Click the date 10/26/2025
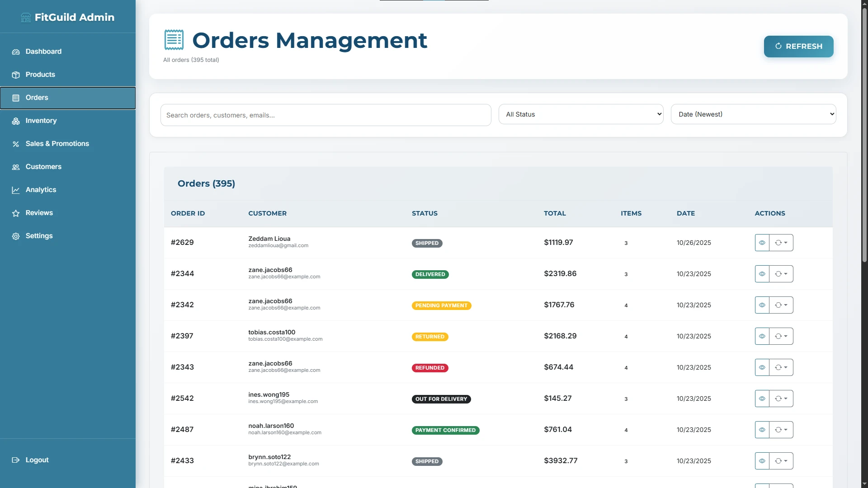 [693, 243]
